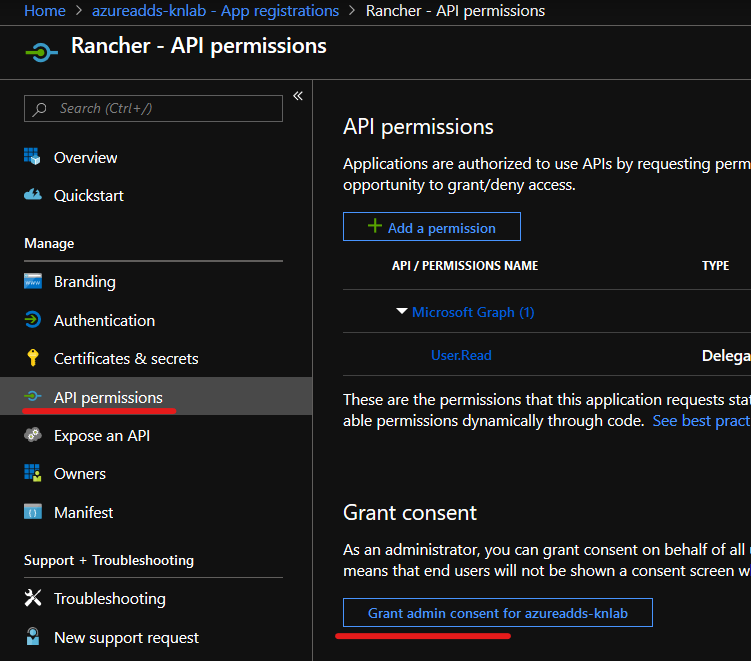This screenshot has width=751, height=661.
Task: Open the Overview menu item
Action: point(85,157)
